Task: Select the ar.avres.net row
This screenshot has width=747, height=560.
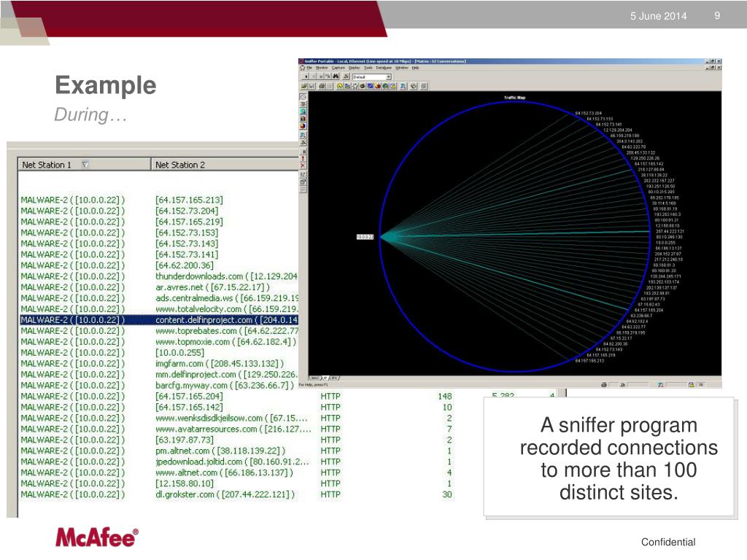Action: click(x=159, y=287)
